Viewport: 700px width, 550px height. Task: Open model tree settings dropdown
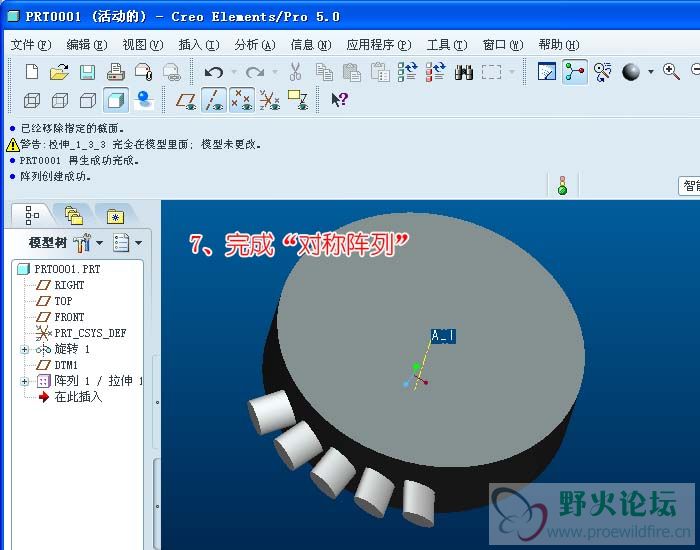point(88,243)
